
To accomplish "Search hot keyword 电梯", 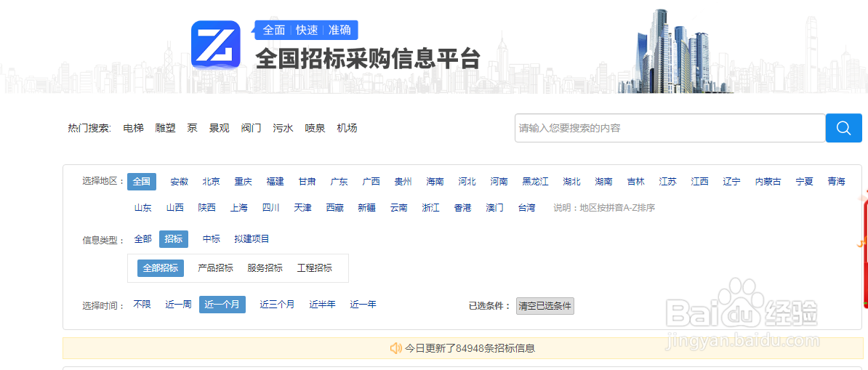I will (x=134, y=129).
